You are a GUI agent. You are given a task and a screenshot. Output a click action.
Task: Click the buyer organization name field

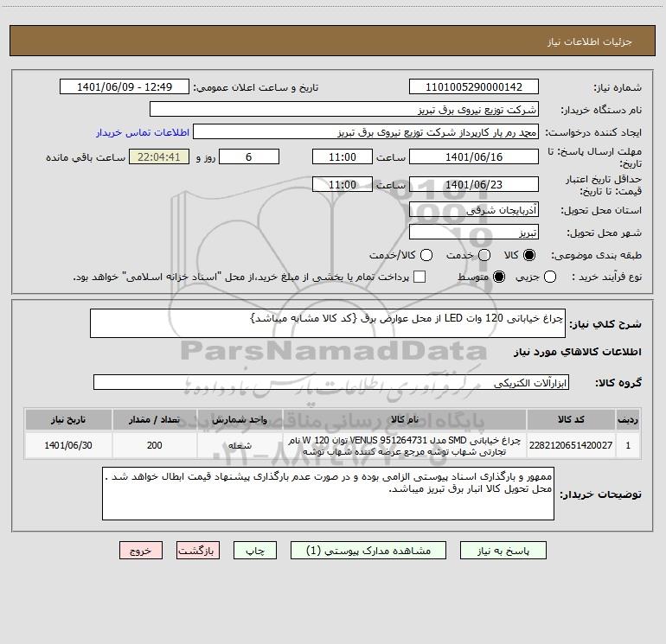tap(344, 110)
